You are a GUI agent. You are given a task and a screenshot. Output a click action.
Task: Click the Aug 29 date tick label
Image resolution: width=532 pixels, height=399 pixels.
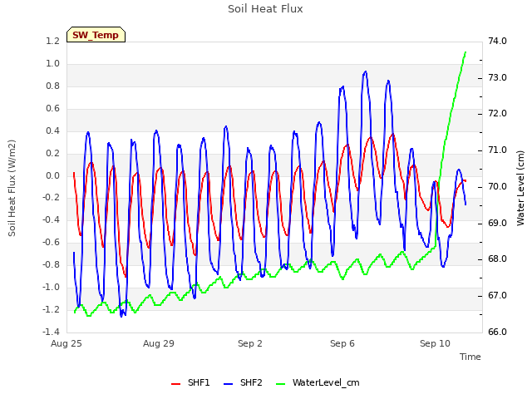159,343
